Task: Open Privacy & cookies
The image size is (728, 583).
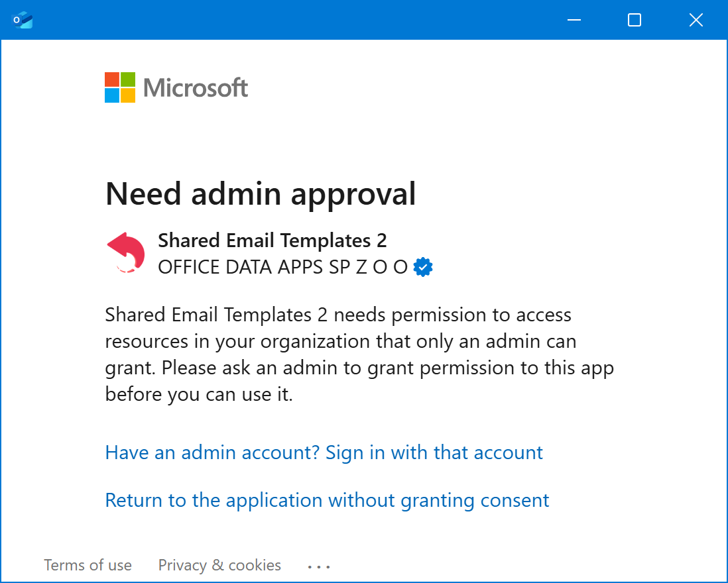Action: (219, 565)
